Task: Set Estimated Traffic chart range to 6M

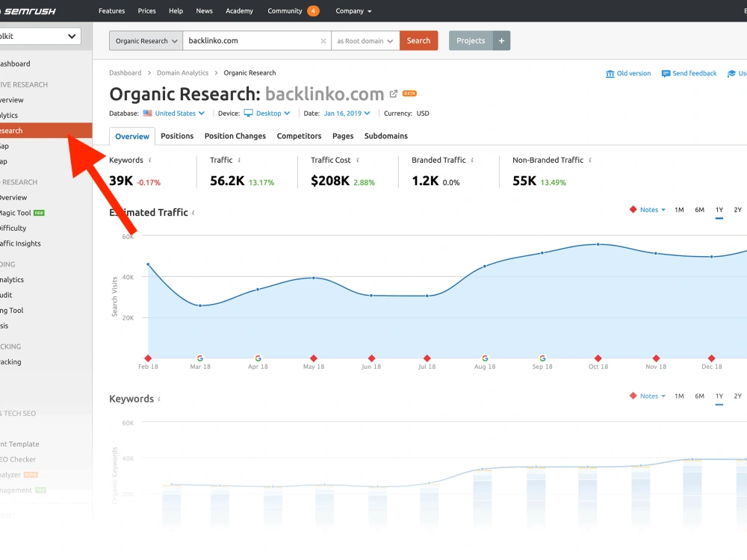Action: (x=699, y=210)
